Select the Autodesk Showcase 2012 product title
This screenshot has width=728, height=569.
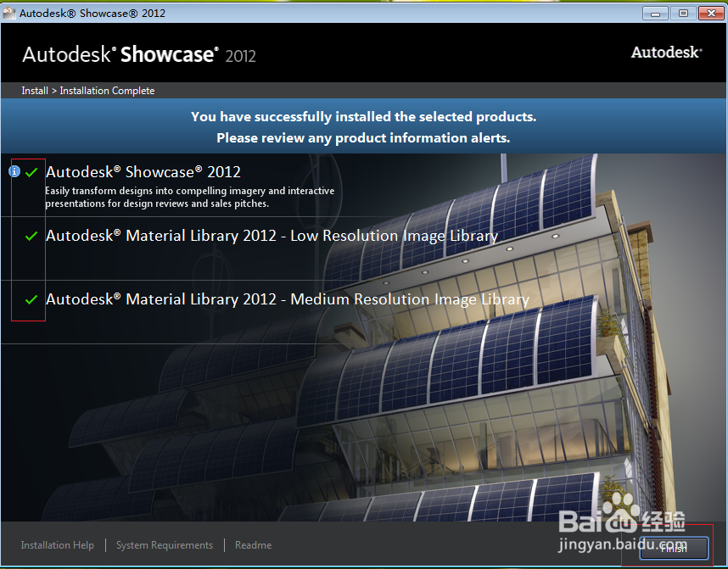click(x=143, y=172)
